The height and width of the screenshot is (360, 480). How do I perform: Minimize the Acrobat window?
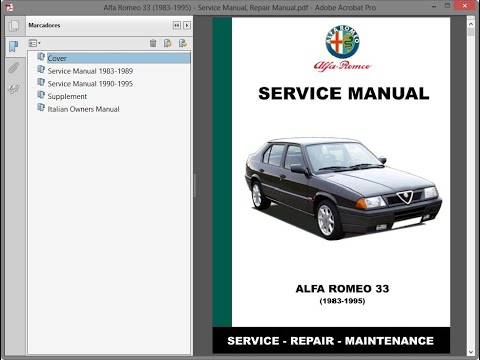434,7
